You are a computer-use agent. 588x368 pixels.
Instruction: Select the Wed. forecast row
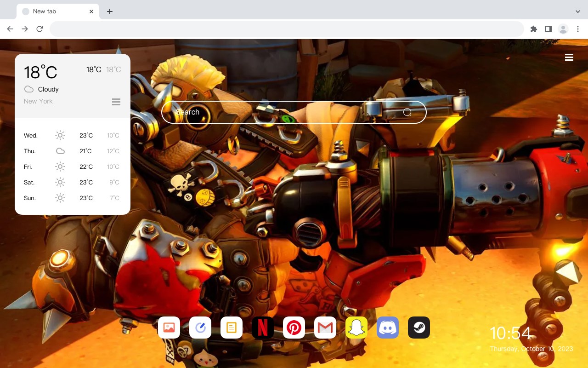point(73,135)
